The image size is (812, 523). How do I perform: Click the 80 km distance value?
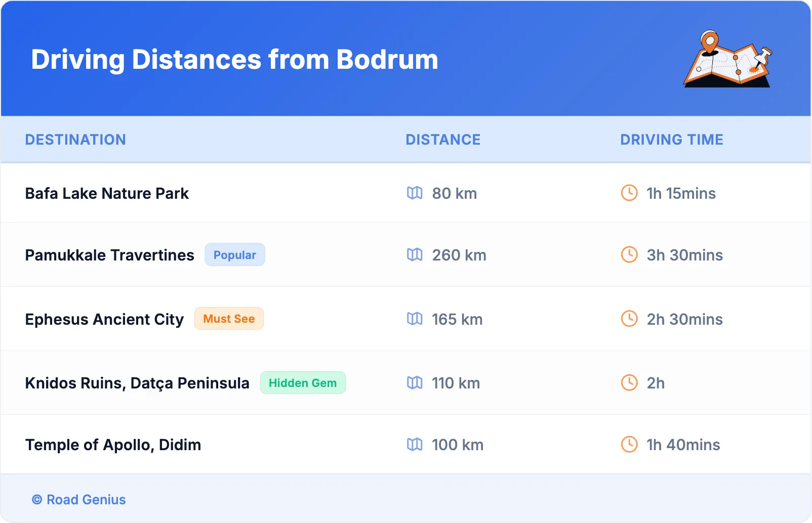(x=455, y=193)
